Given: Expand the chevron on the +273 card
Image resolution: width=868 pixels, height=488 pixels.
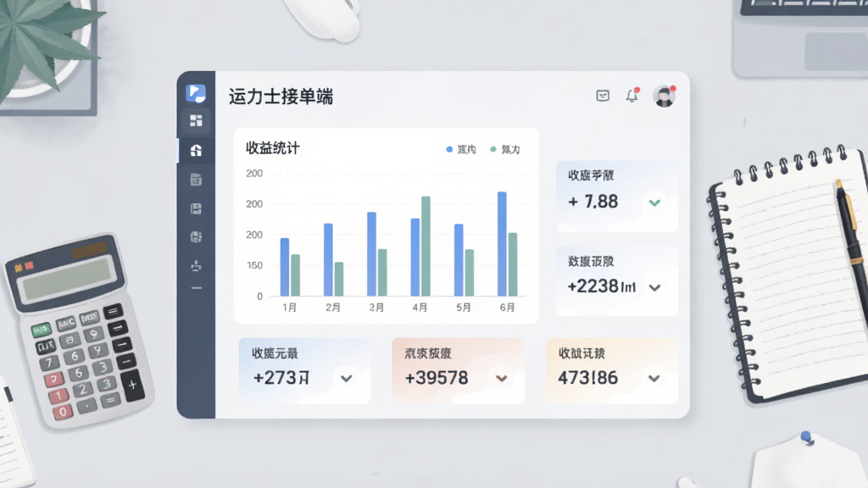Looking at the screenshot, I should [347, 379].
